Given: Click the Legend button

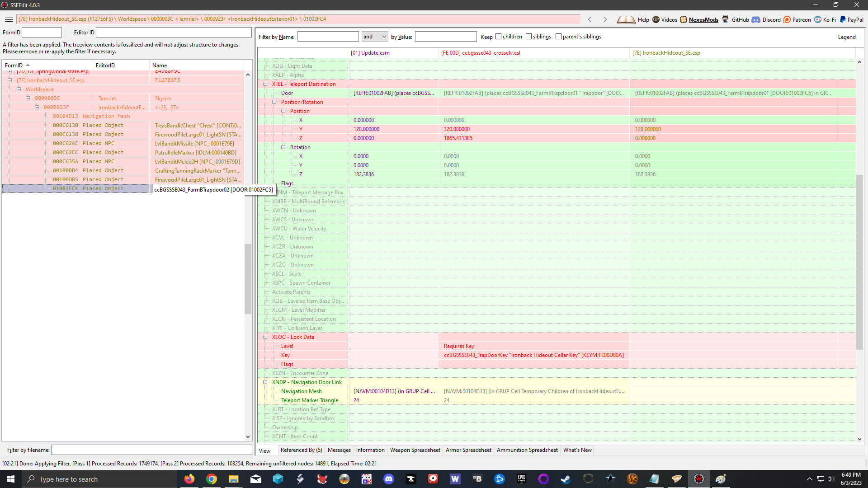Looking at the screenshot, I should pos(846,37).
